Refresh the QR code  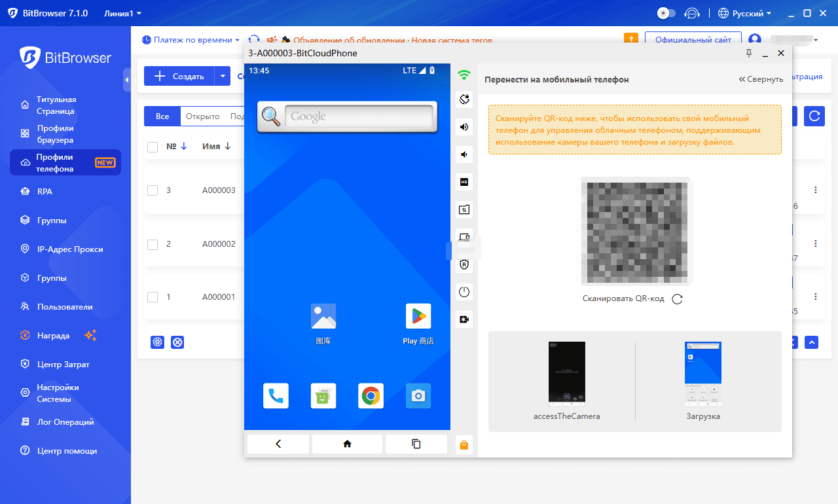[678, 299]
